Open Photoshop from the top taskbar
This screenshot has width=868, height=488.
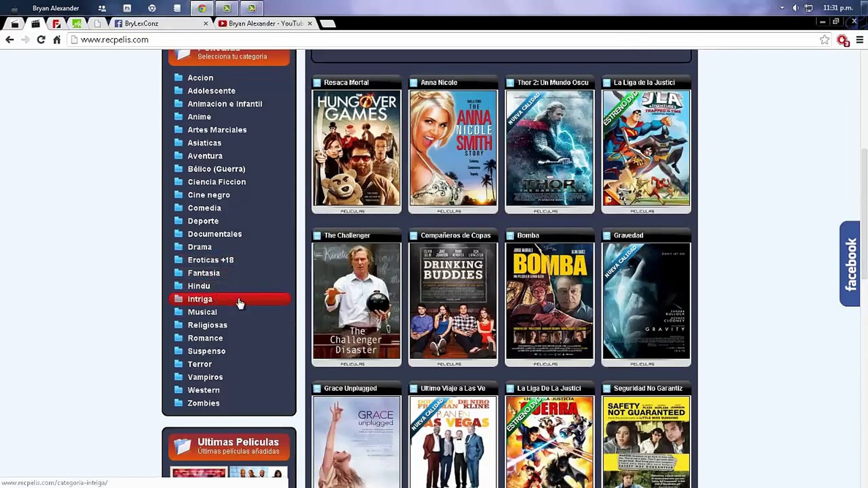127,8
